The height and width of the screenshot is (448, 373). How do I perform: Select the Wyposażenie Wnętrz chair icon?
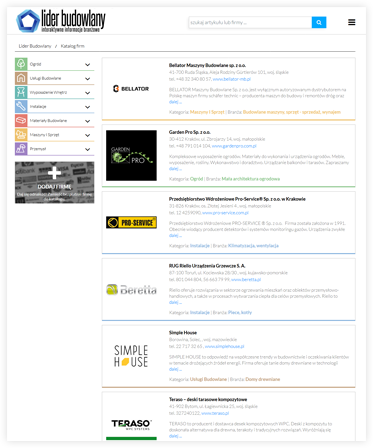point(21,92)
